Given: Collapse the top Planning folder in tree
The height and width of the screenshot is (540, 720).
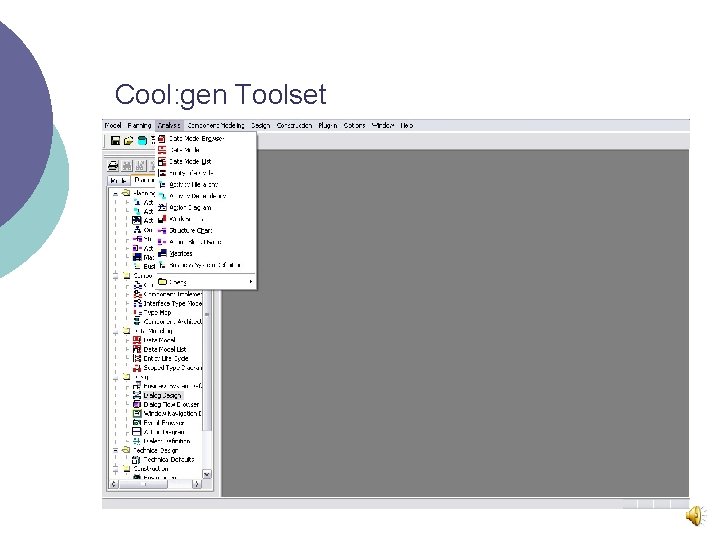Looking at the screenshot, I should (116, 193).
